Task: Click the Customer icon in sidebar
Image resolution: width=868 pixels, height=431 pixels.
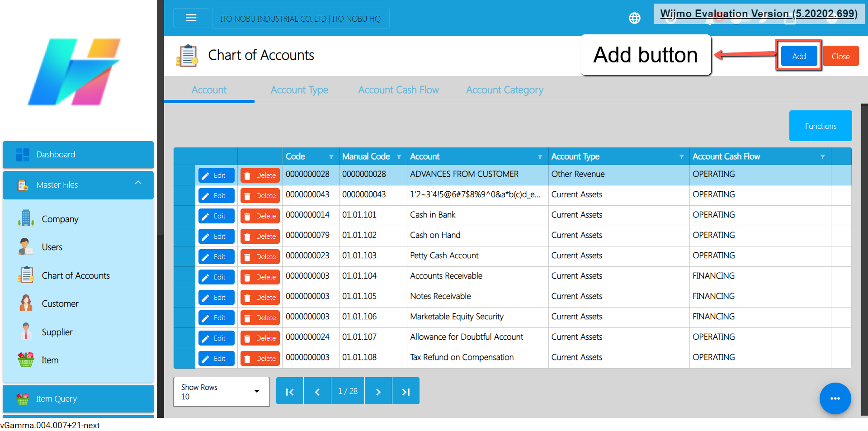Action: (26, 303)
